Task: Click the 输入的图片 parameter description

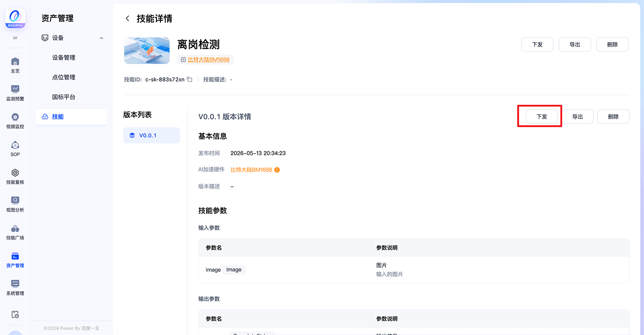Action: click(x=390, y=274)
